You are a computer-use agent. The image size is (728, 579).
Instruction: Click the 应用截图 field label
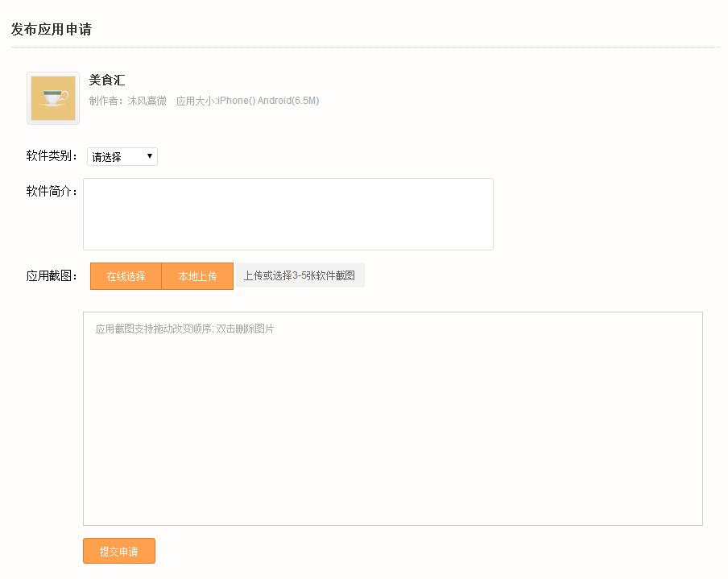(x=52, y=276)
